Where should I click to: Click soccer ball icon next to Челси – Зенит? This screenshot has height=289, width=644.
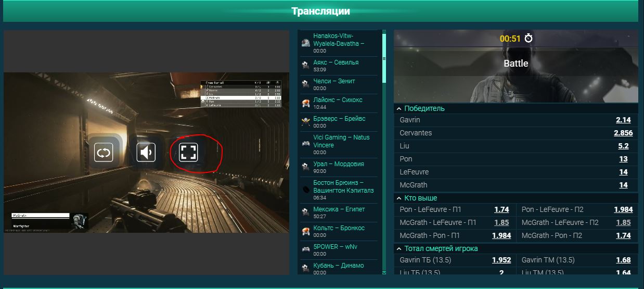coord(305,84)
